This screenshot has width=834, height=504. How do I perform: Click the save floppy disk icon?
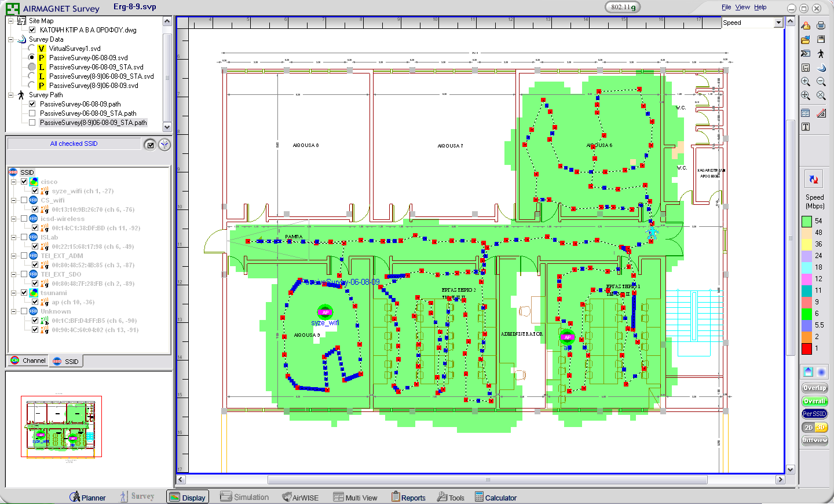[x=821, y=39]
